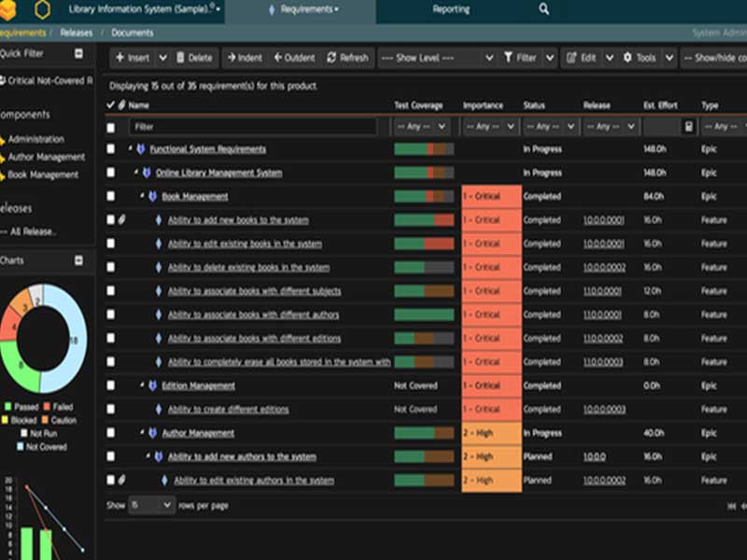This screenshot has width=747, height=560.
Task: Select checkbox for Author Management row
Action: (111, 433)
